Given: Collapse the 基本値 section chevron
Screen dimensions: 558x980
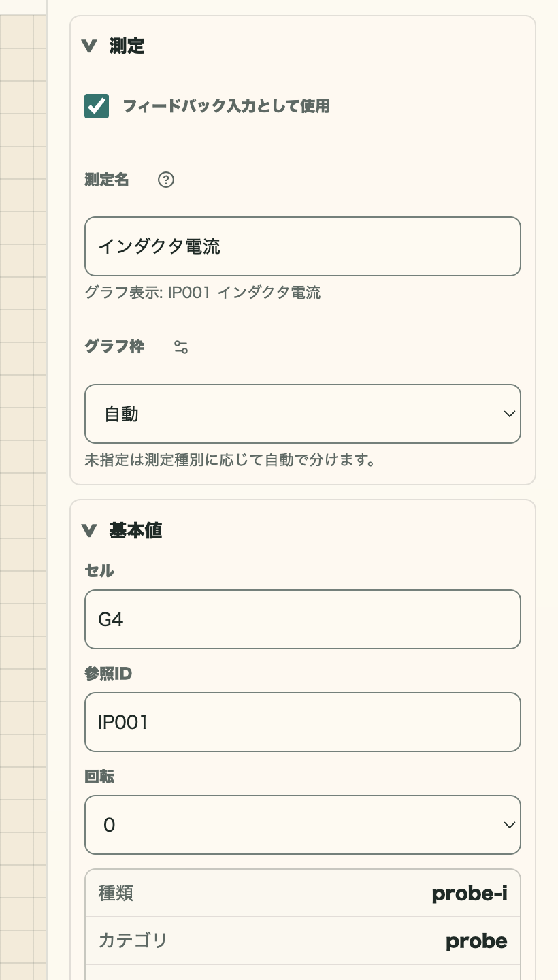Looking at the screenshot, I should click(x=89, y=530).
